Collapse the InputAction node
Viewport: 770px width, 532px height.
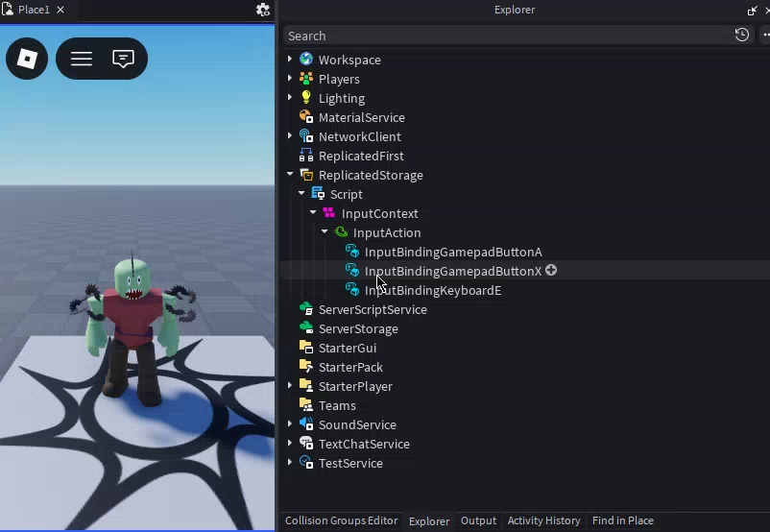tap(325, 231)
